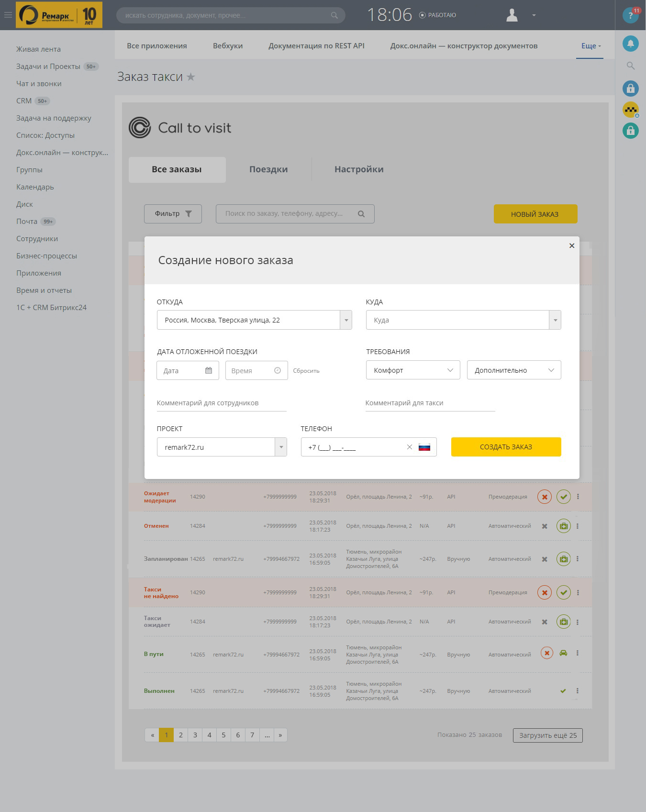Clear the phone number with X icon
The width and height of the screenshot is (646, 812).
pyautogui.click(x=409, y=447)
